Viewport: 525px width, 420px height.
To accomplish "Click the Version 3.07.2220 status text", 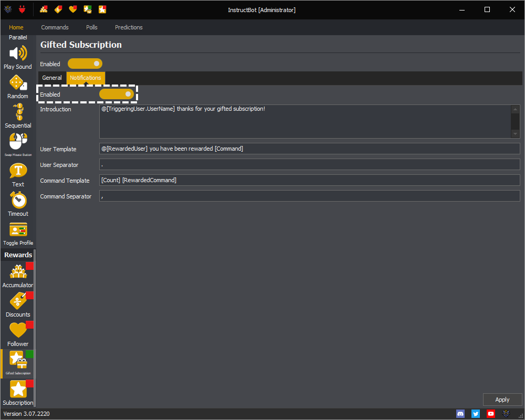I will pyautogui.click(x=26, y=414).
